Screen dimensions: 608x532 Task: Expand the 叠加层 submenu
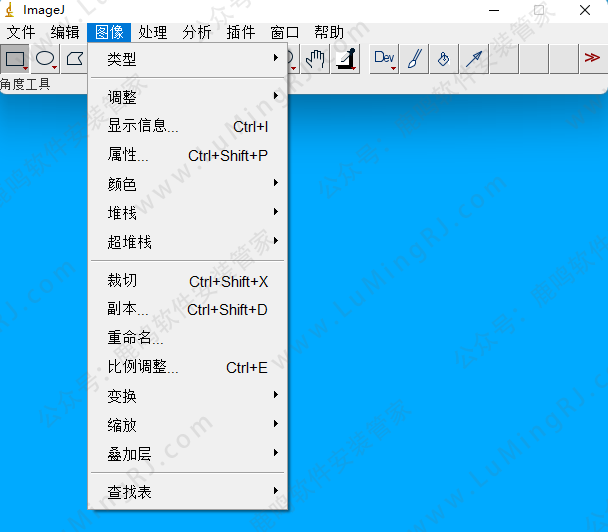coord(188,454)
